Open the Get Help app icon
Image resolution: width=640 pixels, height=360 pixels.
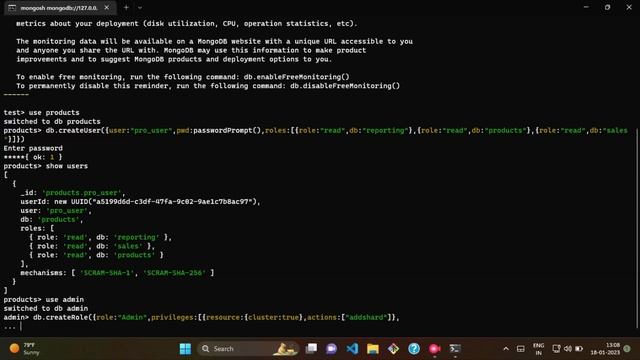coord(414,349)
